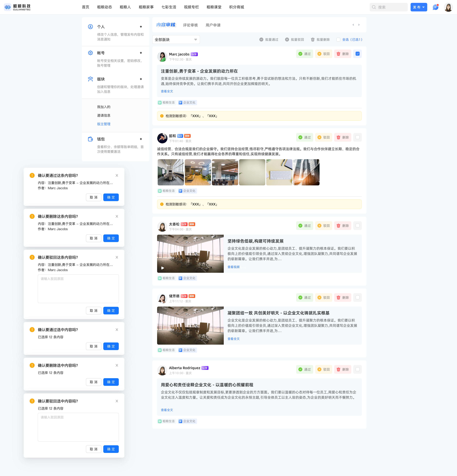457x476 pixels.
Task: Open the 发布 dropdown button
Action: 419,7
